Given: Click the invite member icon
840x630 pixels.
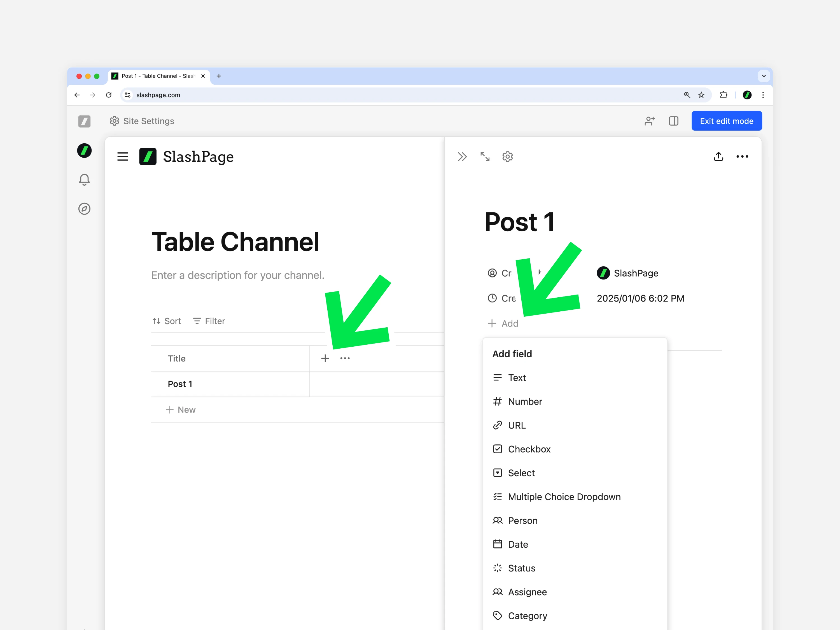Looking at the screenshot, I should 650,121.
